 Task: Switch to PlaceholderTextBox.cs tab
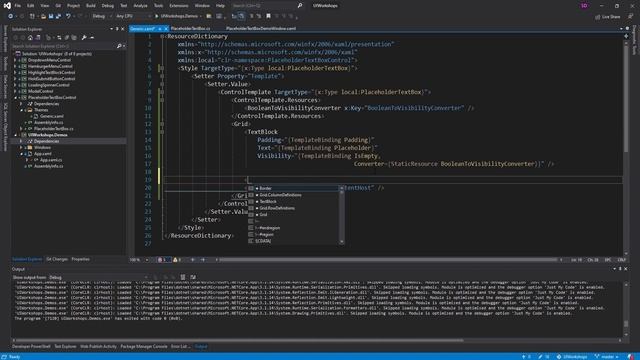pos(190,29)
